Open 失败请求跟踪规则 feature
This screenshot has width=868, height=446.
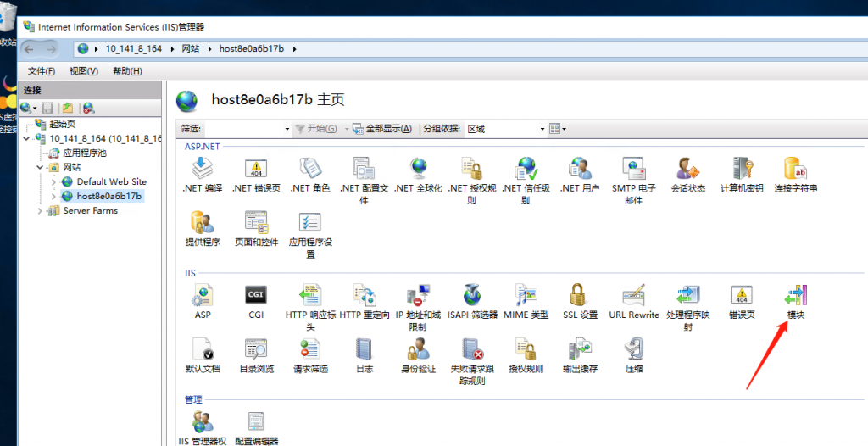[472, 361]
